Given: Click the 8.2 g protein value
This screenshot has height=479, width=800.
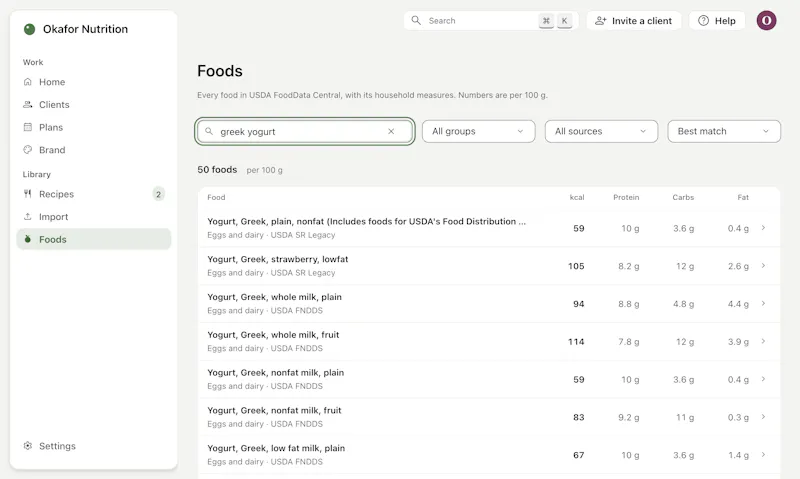Looking at the screenshot, I should point(629,266).
